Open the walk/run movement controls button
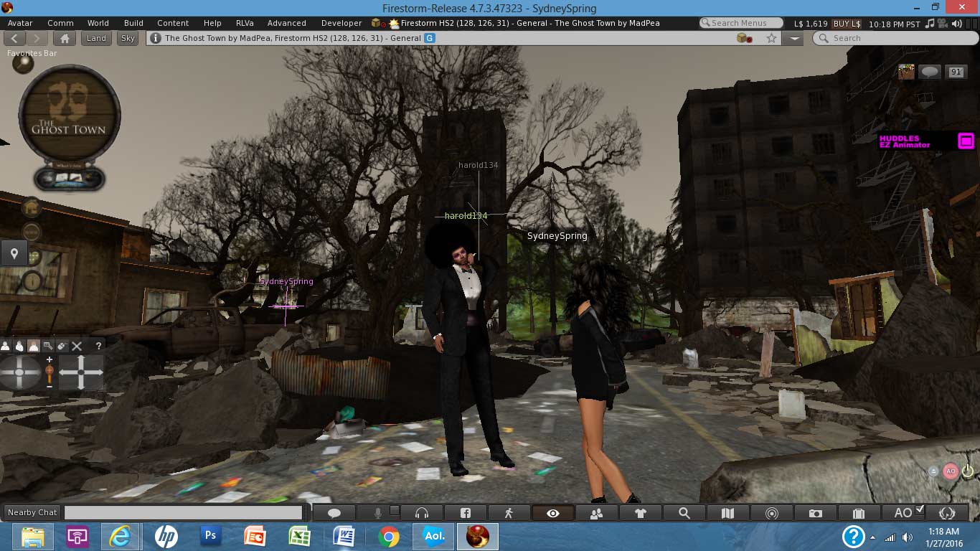The width and height of the screenshot is (980, 551). (509, 513)
